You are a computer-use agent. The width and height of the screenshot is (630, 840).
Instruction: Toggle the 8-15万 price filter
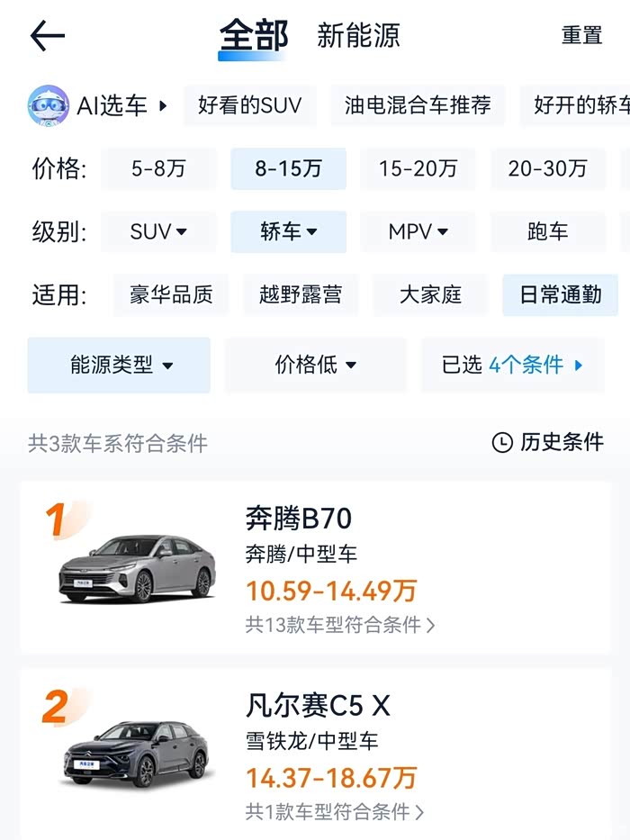pyautogui.click(x=288, y=168)
